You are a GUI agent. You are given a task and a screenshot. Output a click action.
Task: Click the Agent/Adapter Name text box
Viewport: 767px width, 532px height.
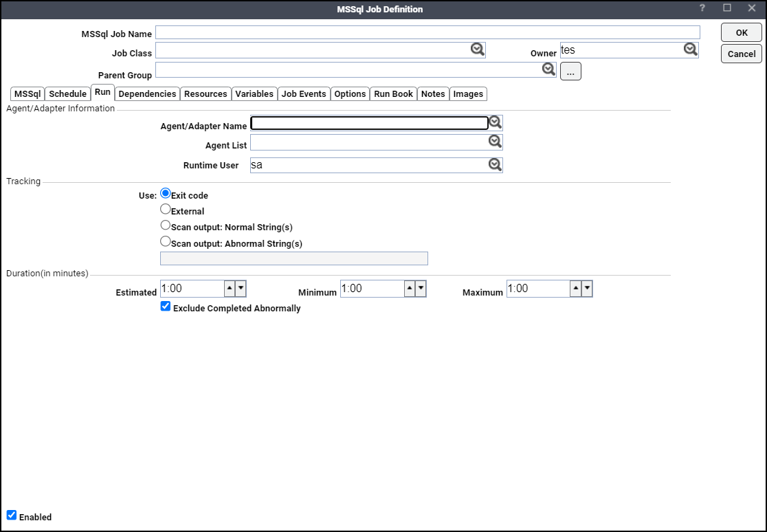pyautogui.click(x=369, y=123)
